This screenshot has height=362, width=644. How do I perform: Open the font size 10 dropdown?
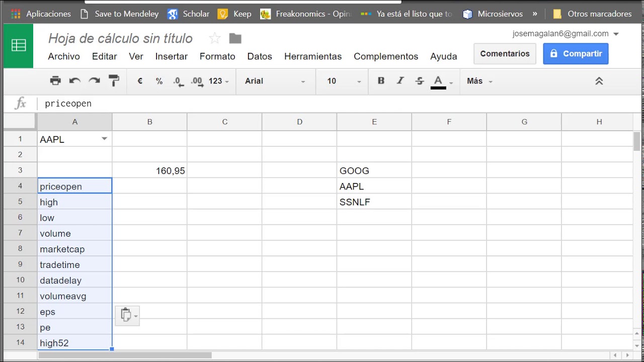point(344,81)
